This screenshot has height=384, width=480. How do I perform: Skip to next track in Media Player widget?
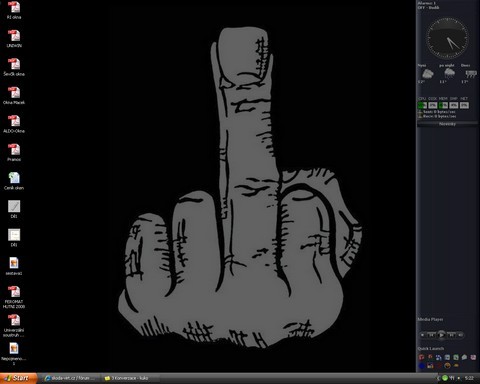coord(452,335)
